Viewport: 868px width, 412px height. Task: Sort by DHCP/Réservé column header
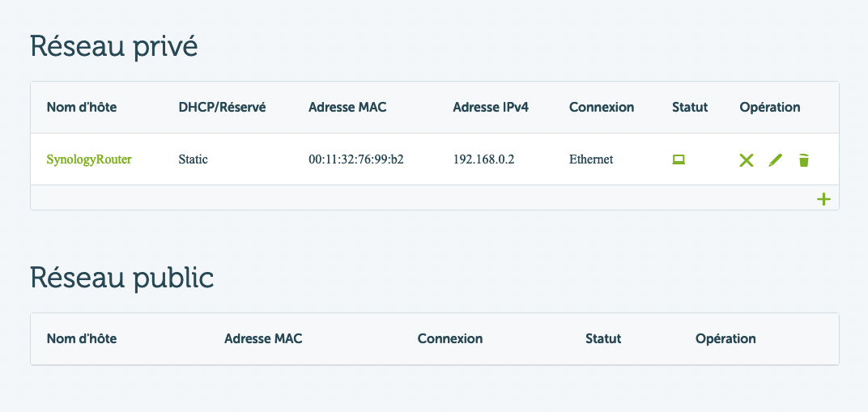(x=222, y=108)
